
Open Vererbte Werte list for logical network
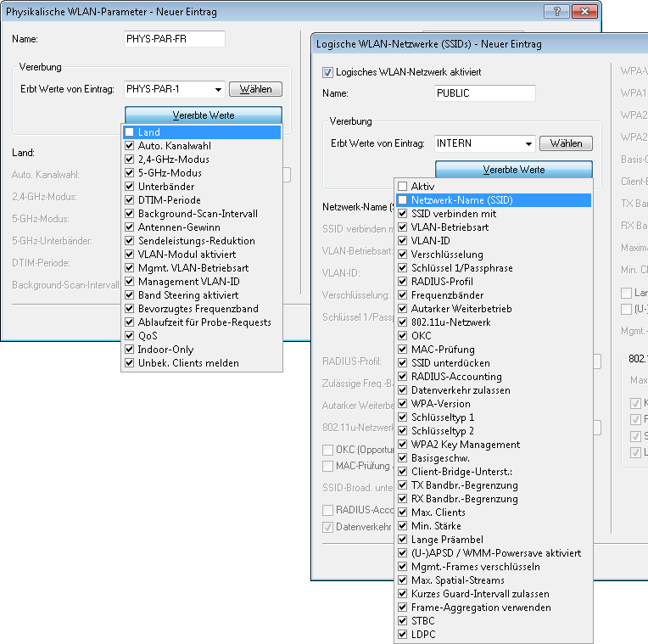(513, 170)
